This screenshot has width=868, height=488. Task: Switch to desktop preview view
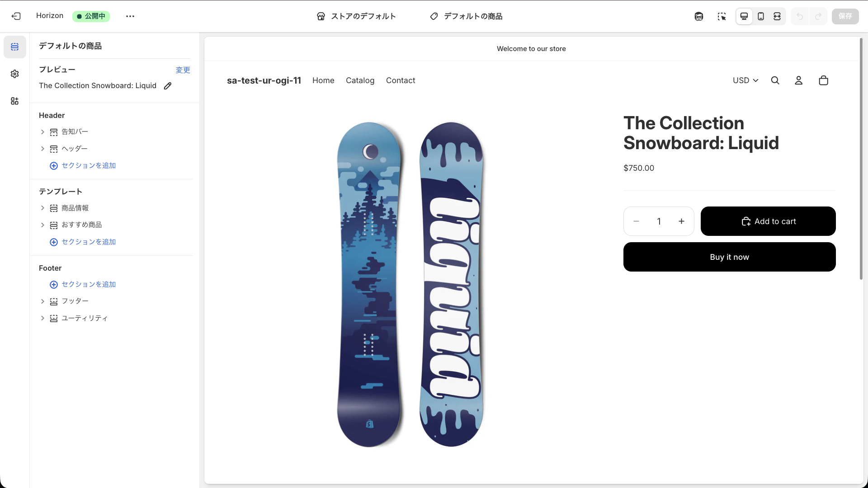click(x=744, y=16)
